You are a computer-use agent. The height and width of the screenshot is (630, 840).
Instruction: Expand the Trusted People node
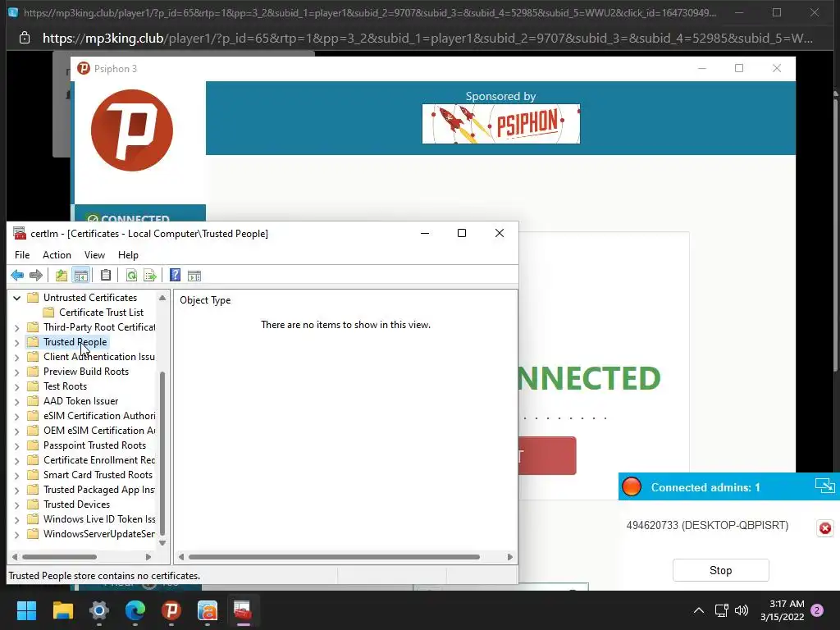(x=16, y=342)
